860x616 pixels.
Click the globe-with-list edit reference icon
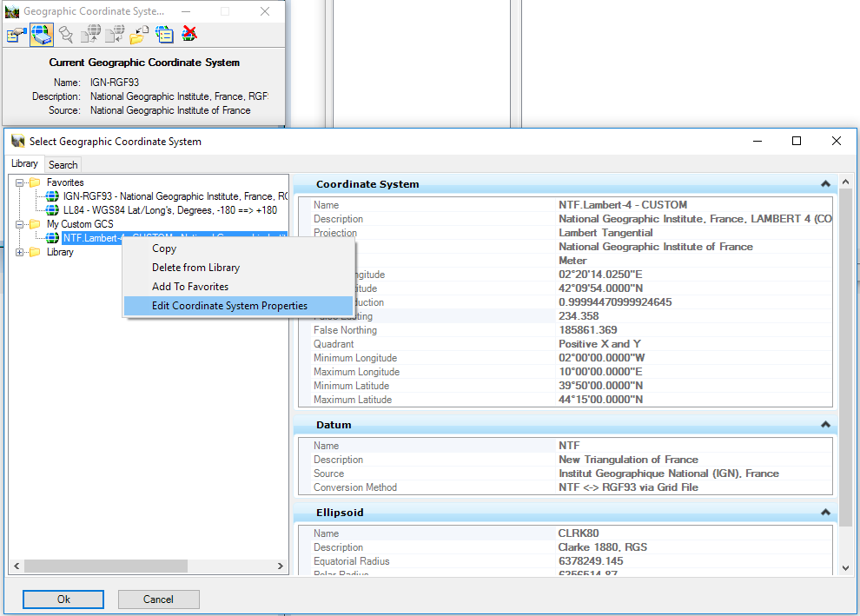click(164, 35)
